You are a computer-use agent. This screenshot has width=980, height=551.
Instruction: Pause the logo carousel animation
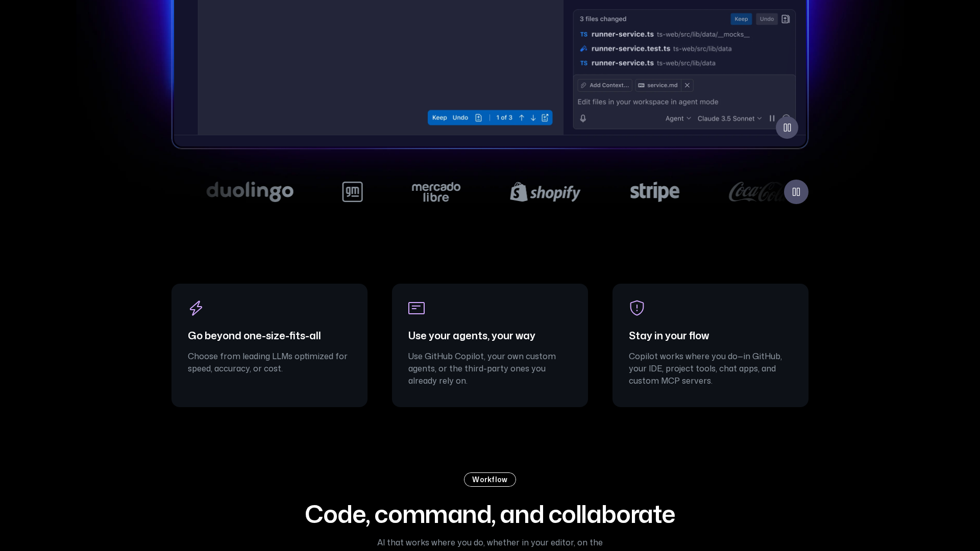[x=796, y=191]
